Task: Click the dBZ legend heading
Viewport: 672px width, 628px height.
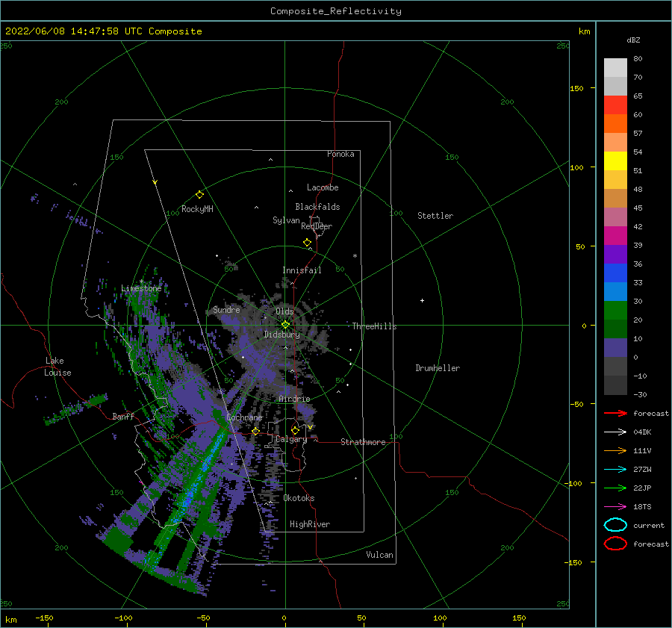Action: pos(633,40)
